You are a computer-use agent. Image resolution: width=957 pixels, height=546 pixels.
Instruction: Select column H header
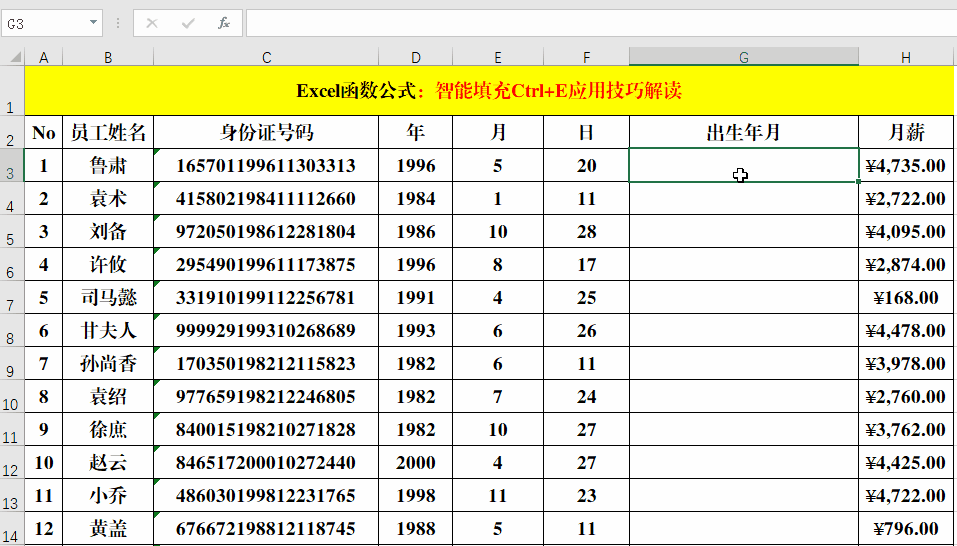click(x=906, y=58)
